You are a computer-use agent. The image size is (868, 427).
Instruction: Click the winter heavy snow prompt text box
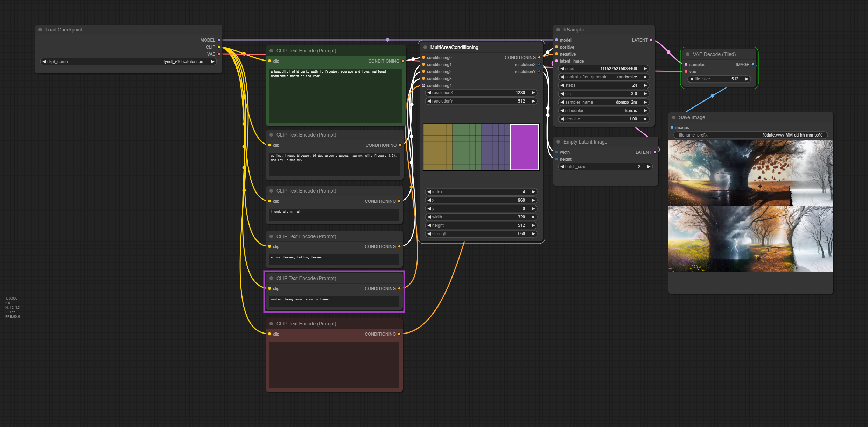[334, 301]
